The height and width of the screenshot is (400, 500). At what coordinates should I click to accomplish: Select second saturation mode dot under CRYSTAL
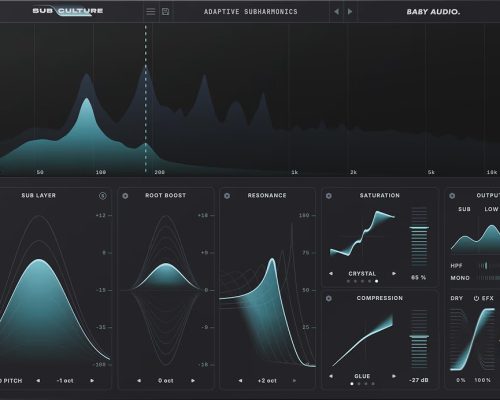tap(355, 281)
